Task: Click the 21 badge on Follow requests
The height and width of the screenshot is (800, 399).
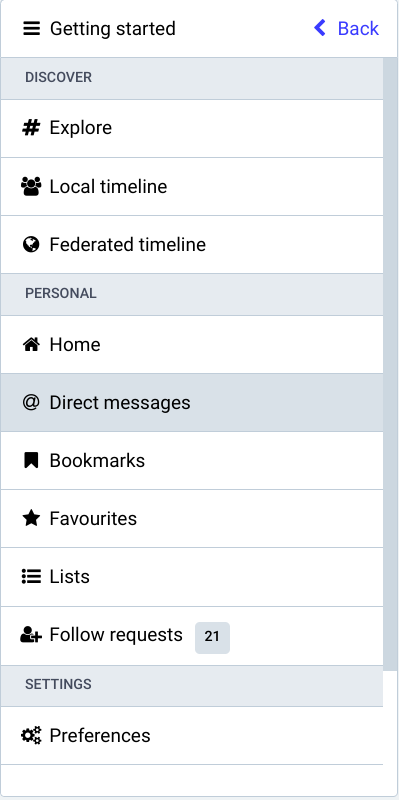Action: point(212,637)
